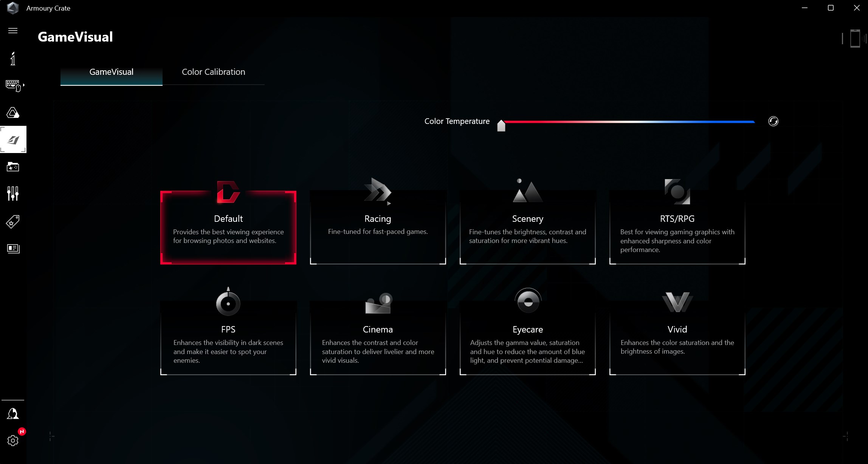Open the Scenario Profiles sliders icon
Image resolution: width=868 pixels, height=464 pixels.
point(13,193)
